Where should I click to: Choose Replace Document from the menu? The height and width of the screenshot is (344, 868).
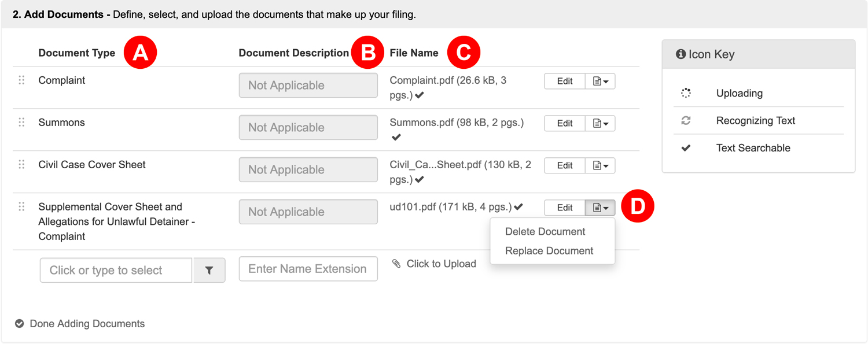(549, 251)
